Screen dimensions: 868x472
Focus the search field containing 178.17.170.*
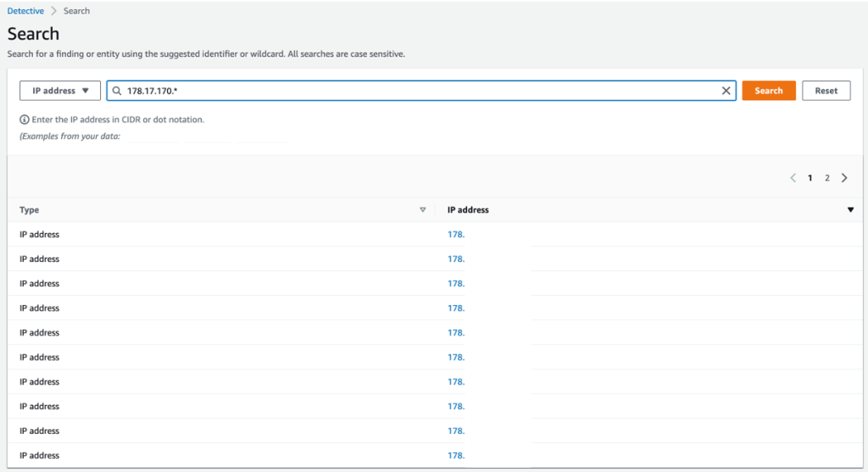421,91
